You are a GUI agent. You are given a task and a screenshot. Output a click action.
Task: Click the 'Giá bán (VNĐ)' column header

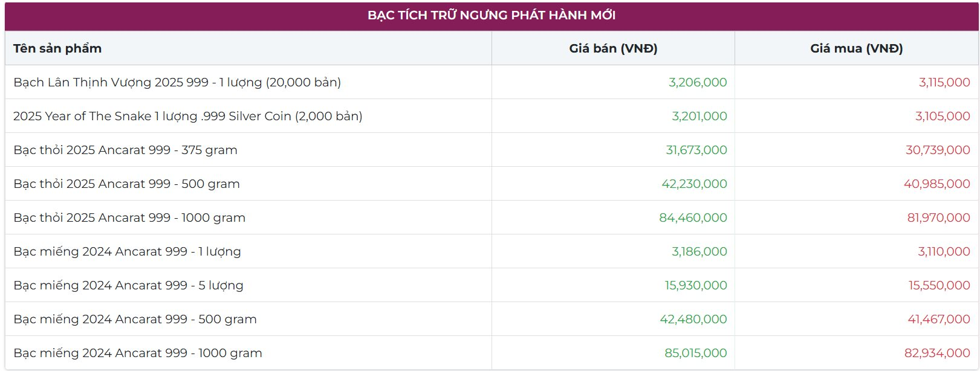tap(613, 48)
